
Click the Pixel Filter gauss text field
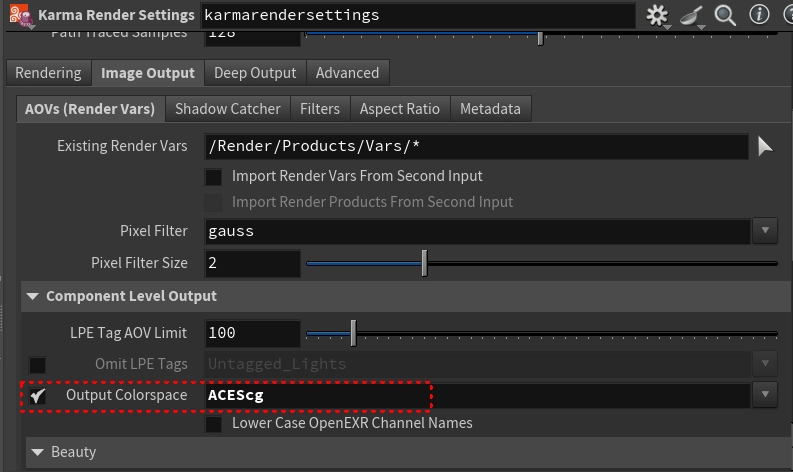click(x=477, y=231)
